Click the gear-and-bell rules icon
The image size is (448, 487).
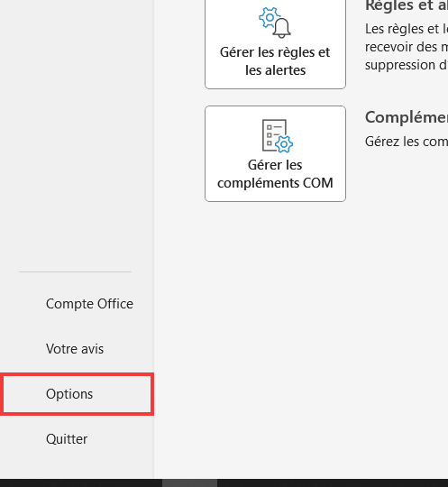point(275,23)
